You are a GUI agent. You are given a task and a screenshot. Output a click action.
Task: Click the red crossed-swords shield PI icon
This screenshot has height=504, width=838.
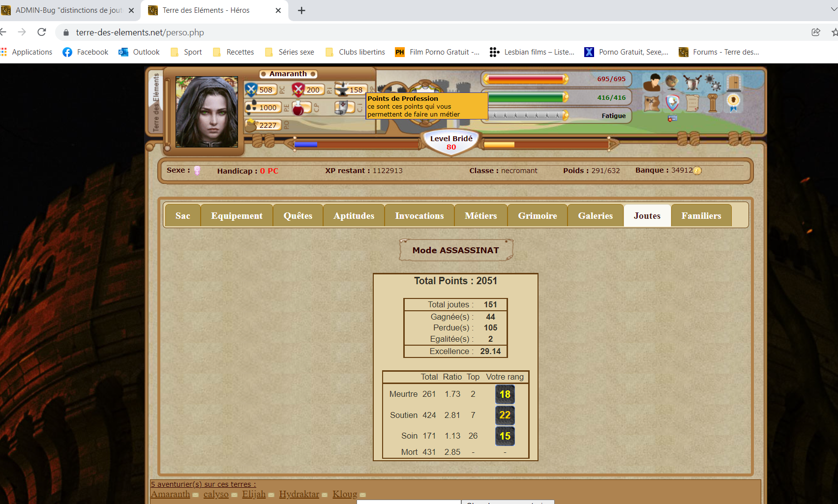298,89
